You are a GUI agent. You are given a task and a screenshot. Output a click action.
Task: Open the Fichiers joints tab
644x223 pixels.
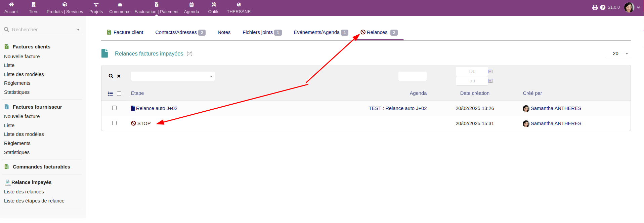pos(258,32)
